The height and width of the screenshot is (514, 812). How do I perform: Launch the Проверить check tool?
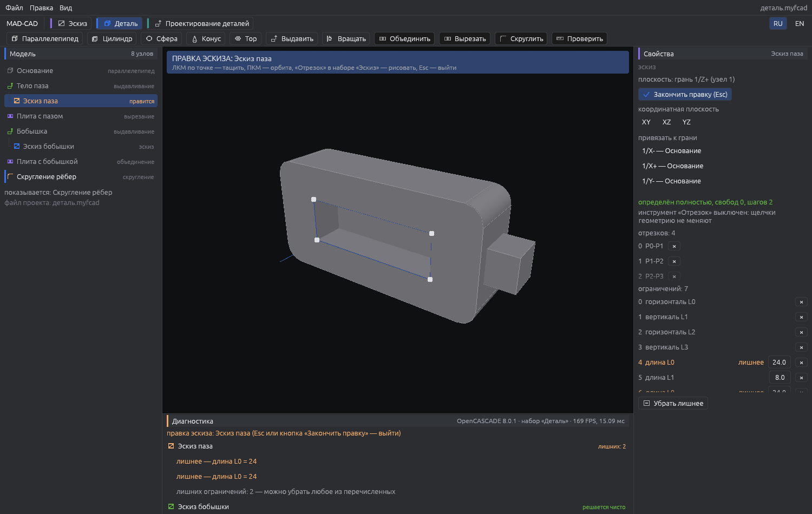(x=579, y=39)
